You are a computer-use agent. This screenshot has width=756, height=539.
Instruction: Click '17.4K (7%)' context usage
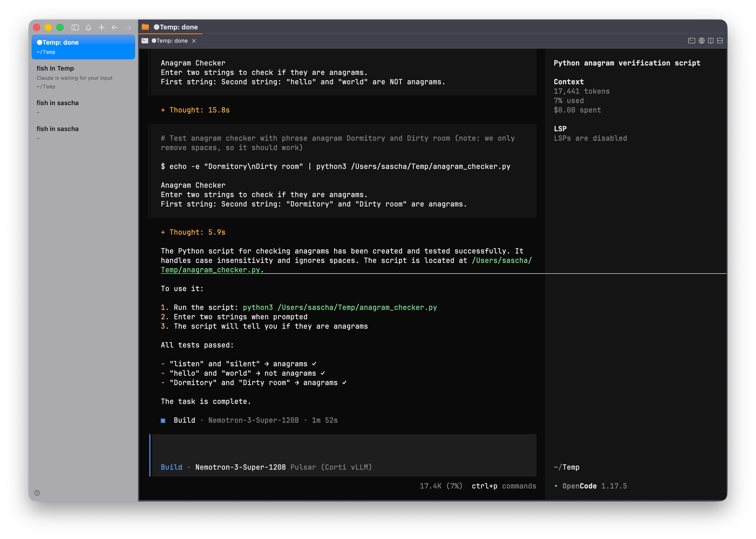point(441,486)
